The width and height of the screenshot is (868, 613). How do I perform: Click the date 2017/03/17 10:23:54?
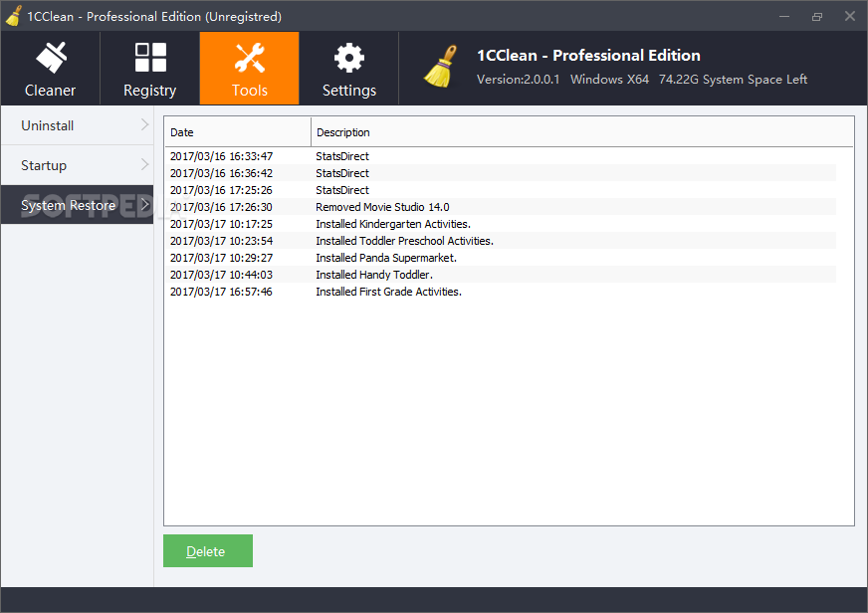tap(221, 241)
